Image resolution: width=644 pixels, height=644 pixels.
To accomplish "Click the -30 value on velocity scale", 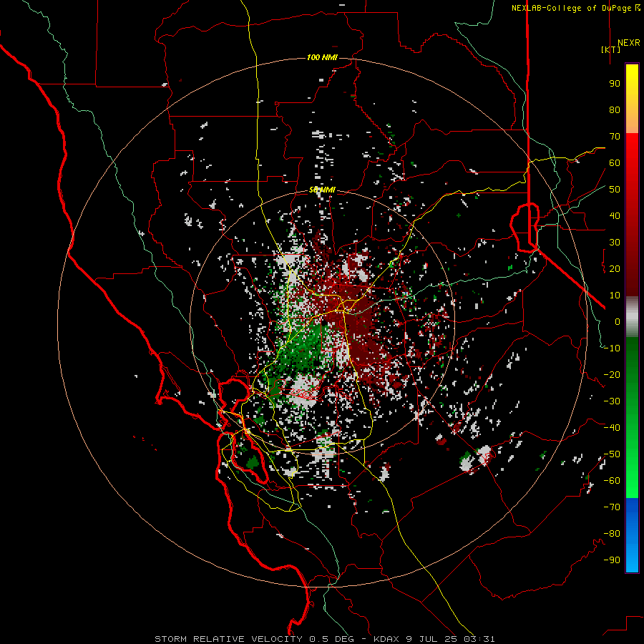I will [x=612, y=401].
